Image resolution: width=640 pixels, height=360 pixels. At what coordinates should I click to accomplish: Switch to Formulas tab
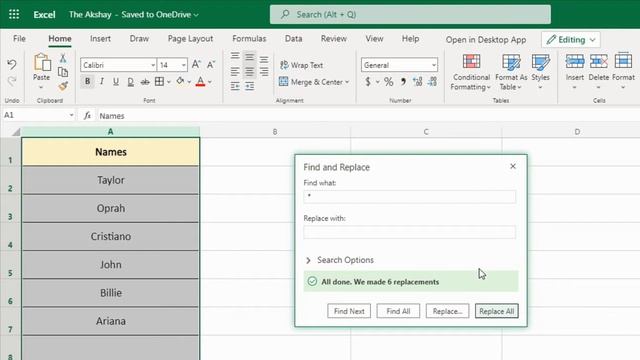coord(249,39)
